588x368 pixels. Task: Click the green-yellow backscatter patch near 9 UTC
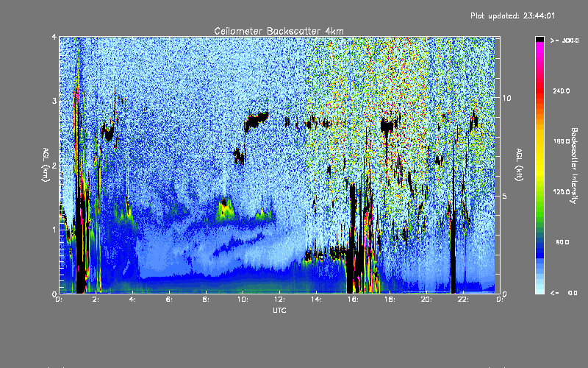tap(226, 210)
